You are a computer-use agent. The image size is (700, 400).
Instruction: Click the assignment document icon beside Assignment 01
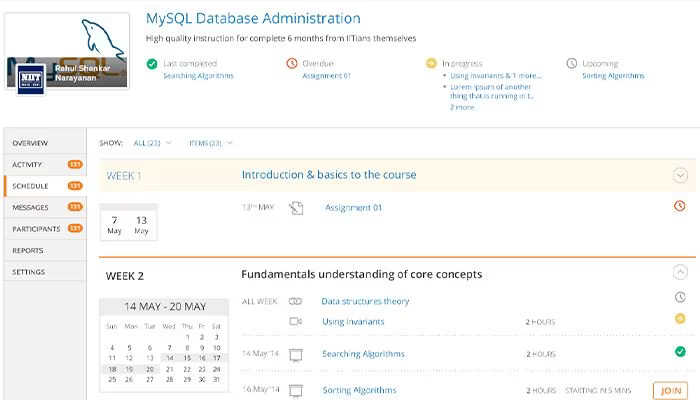(296, 208)
